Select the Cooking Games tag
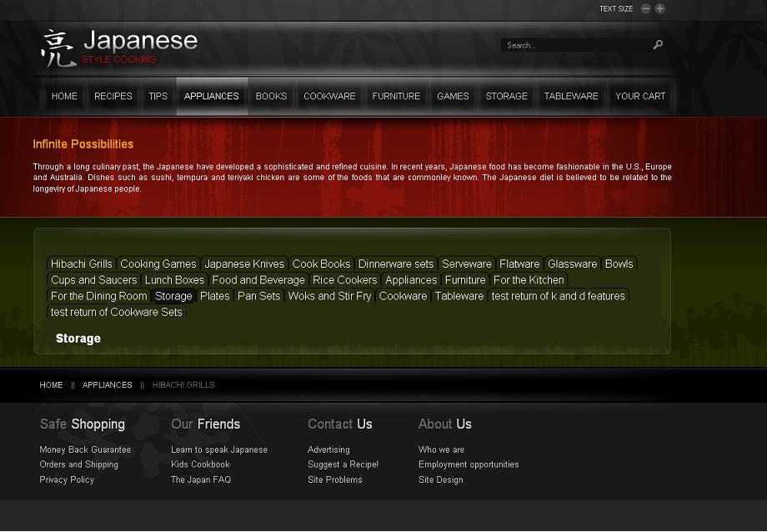 pyautogui.click(x=158, y=263)
